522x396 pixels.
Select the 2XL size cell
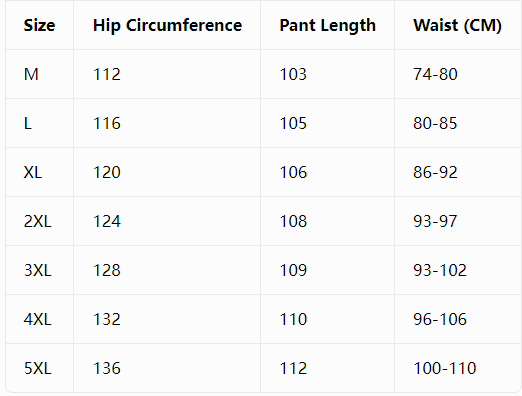coord(39,221)
